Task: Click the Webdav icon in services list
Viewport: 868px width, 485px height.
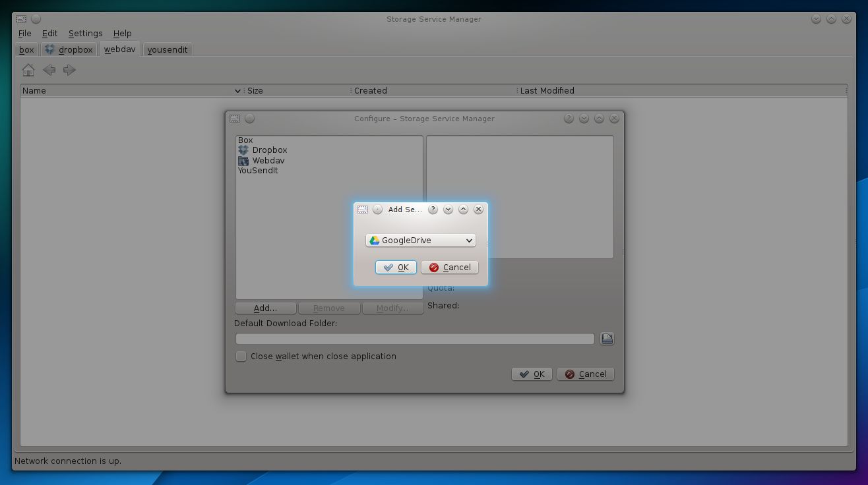Action: pyautogui.click(x=243, y=160)
